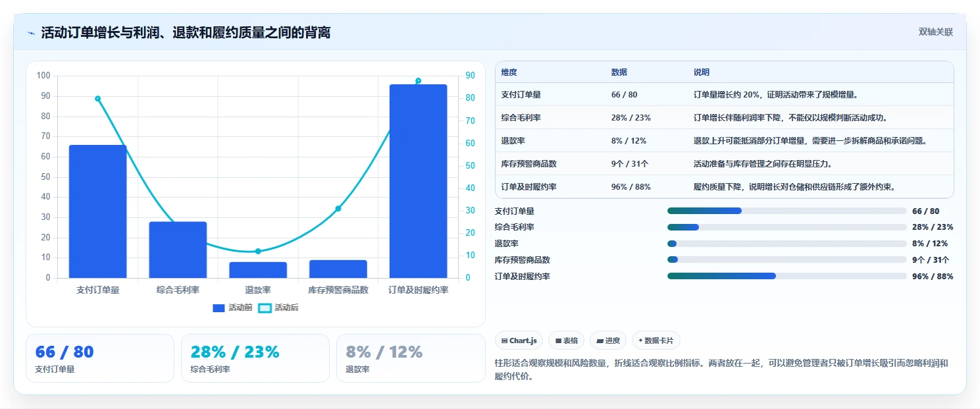Click the 进度 tag chip
Viewport: 980px width, 409px height.
coord(608,341)
